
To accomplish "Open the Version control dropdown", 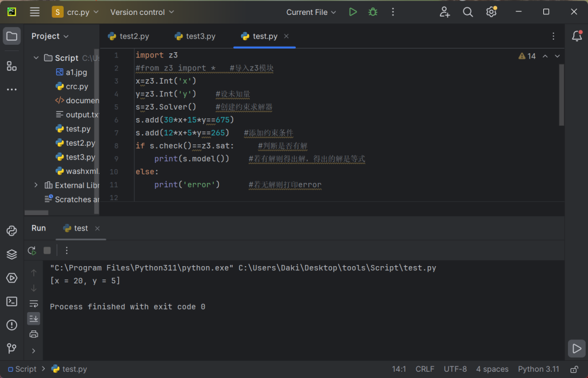I will tap(141, 12).
